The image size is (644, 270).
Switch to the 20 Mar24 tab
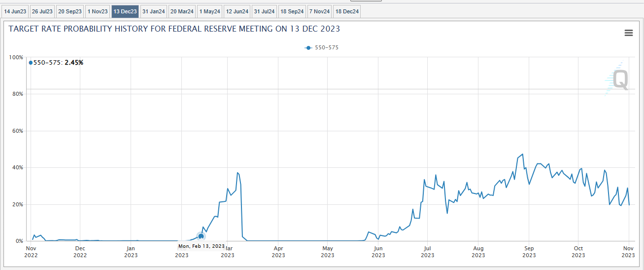pos(182,11)
